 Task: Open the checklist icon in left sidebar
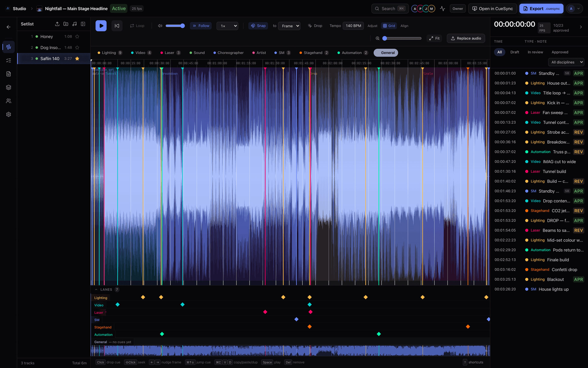[x=9, y=60]
